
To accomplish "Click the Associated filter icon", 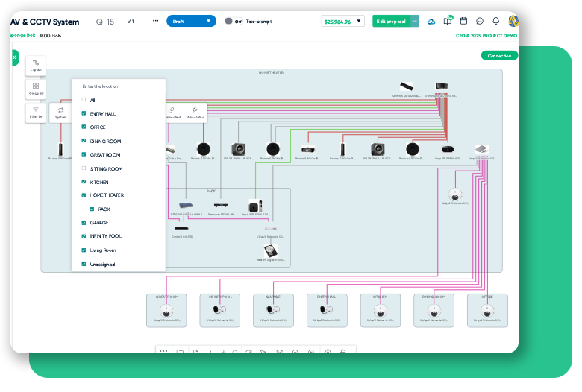I will pyautogui.click(x=195, y=113).
